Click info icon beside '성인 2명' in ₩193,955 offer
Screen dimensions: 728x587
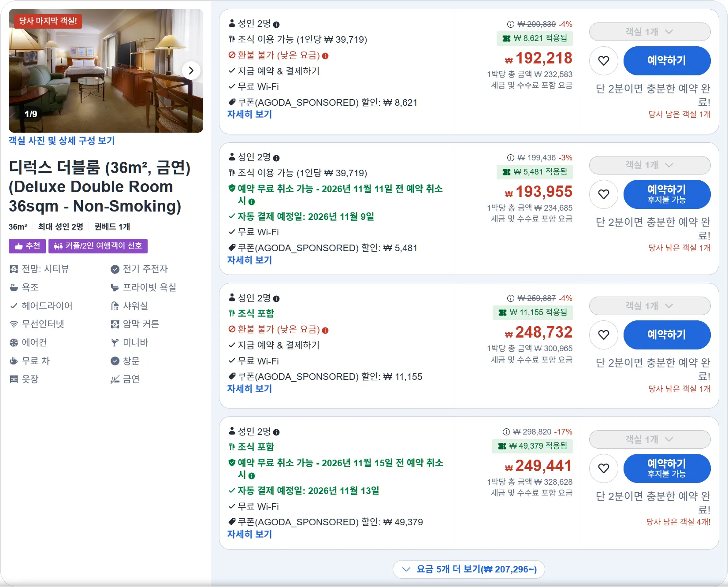(x=276, y=158)
